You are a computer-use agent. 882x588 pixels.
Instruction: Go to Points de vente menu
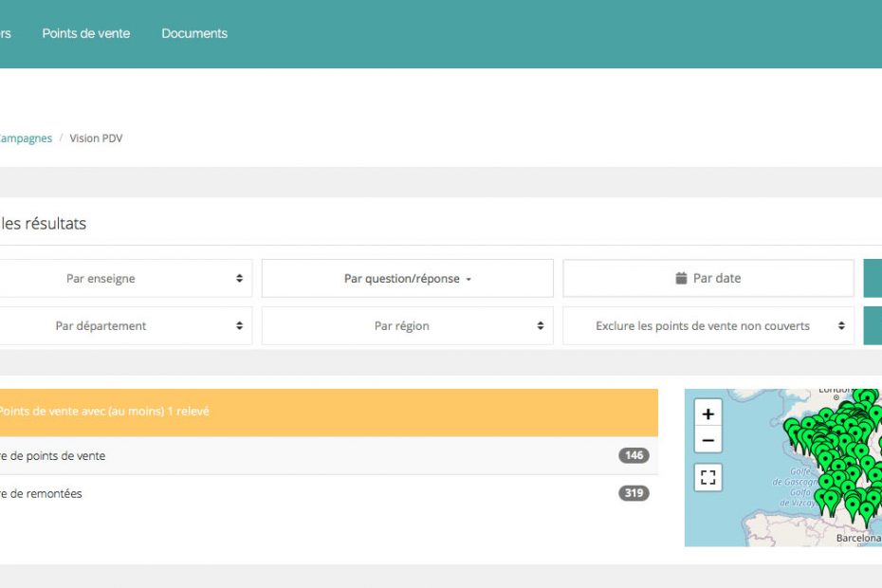point(86,33)
